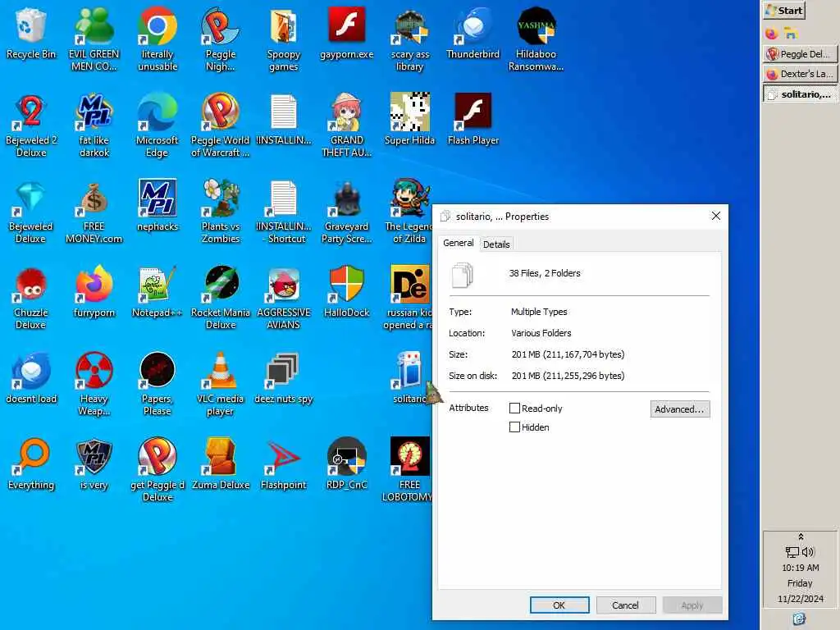This screenshot has width=840, height=630.
Task: Switch to the Details tab
Action: 496,244
